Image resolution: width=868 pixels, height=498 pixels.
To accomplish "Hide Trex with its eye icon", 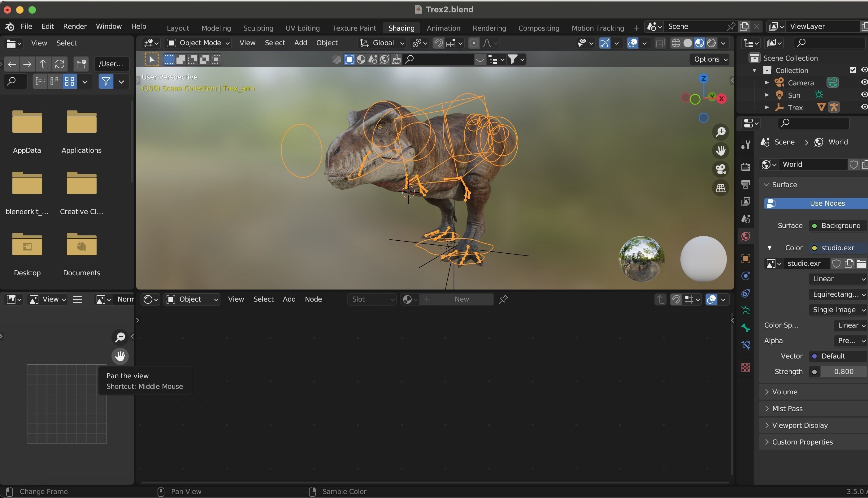I will (864, 107).
